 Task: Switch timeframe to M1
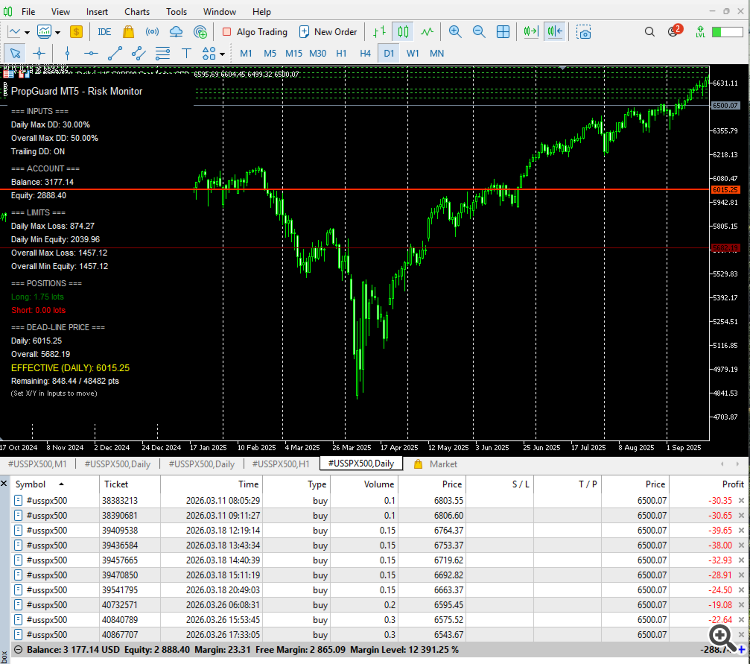[x=246, y=54]
